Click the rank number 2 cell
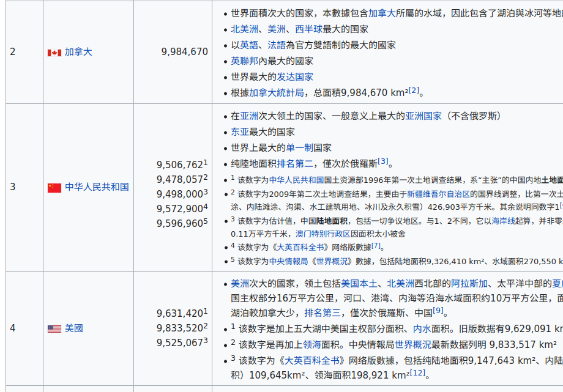 (24, 52)
